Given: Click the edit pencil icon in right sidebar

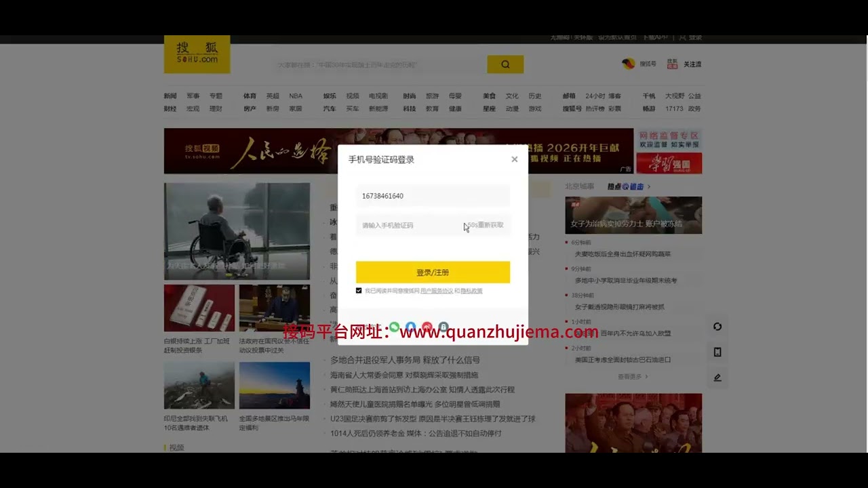Looking at the screenshot, I should pos(717,378).
